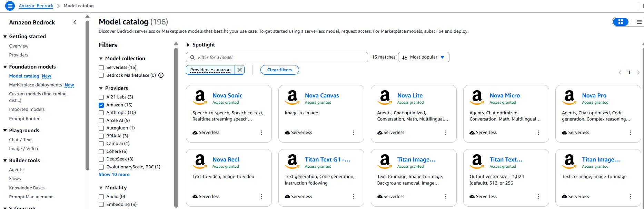
Task: Check the Audio (0) modality checkbox
Action: (101, 197)
